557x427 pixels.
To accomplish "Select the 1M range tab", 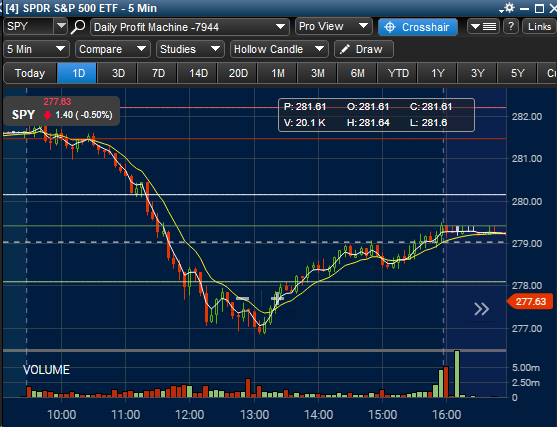I will coord(278,73).
